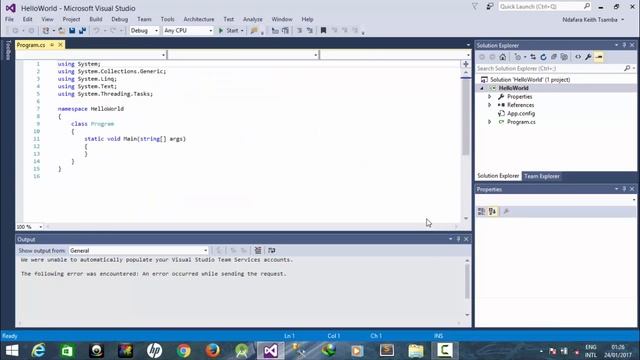Click the editor split-window plus button

point(466,64)
